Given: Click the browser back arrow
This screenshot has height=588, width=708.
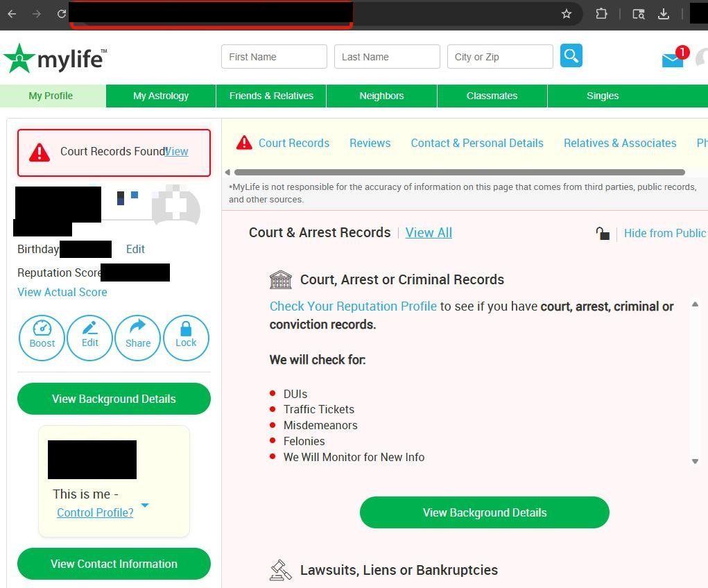Looking at the screenshot, I should 12,14.
